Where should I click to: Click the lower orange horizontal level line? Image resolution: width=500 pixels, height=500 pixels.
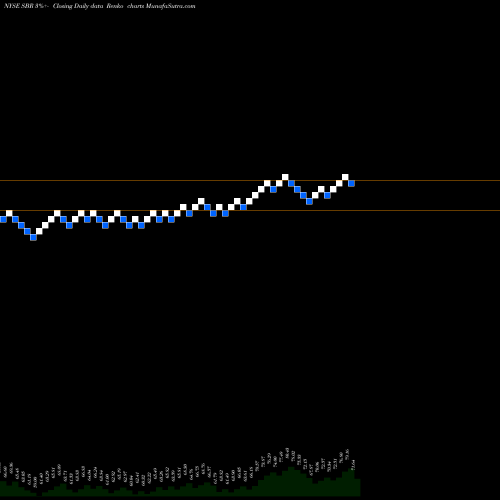(250, 211)
